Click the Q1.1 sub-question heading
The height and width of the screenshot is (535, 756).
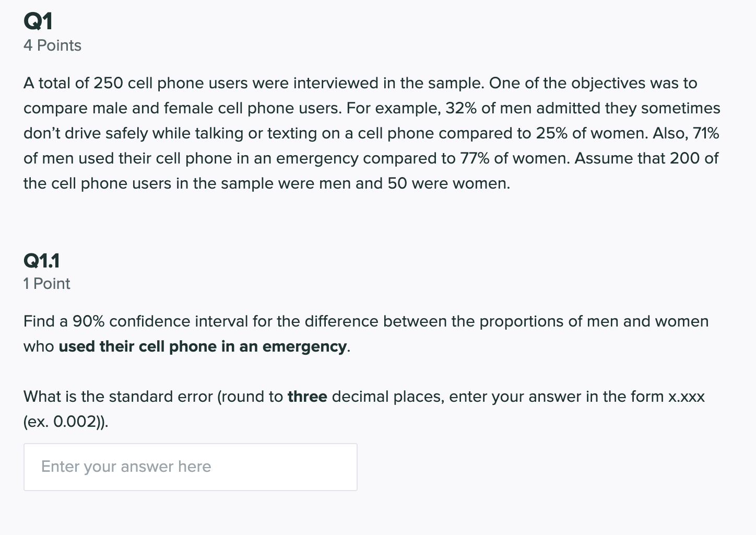coord(42,260)
